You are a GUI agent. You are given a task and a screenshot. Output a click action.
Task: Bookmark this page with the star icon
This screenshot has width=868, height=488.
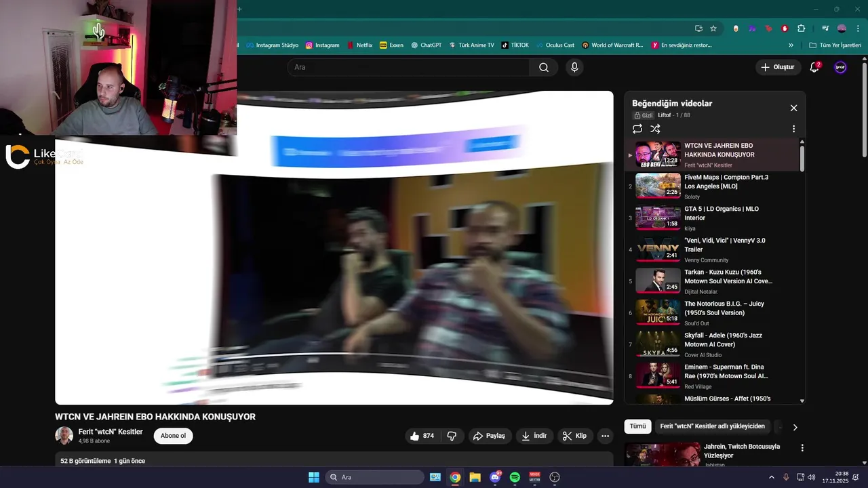click(x=713, y=28)
